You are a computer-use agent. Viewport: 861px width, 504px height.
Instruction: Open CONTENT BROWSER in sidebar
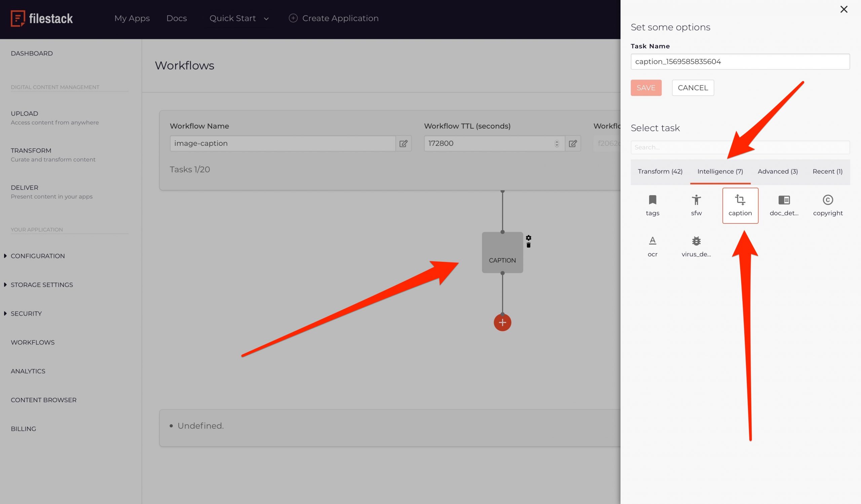(x=43, y=400)
